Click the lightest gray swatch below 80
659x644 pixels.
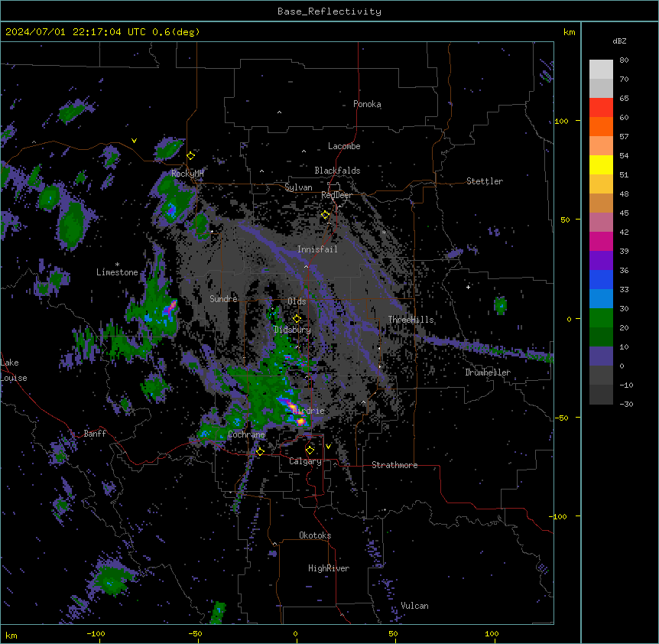coord(601,70)
